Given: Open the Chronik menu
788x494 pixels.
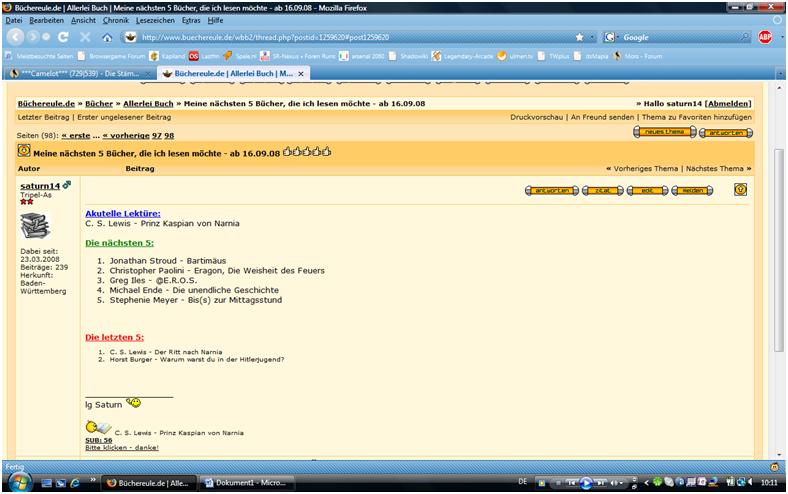Looking at the screenshot, I should click(x=116, y=20).
